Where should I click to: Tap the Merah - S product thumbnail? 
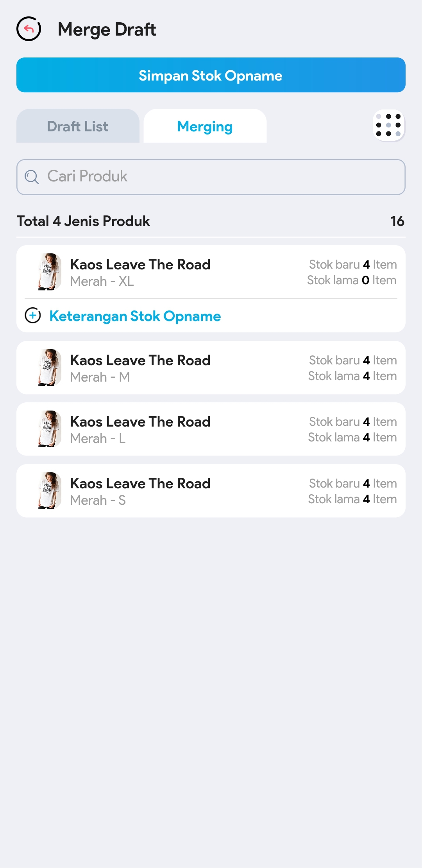coord(49,491)
